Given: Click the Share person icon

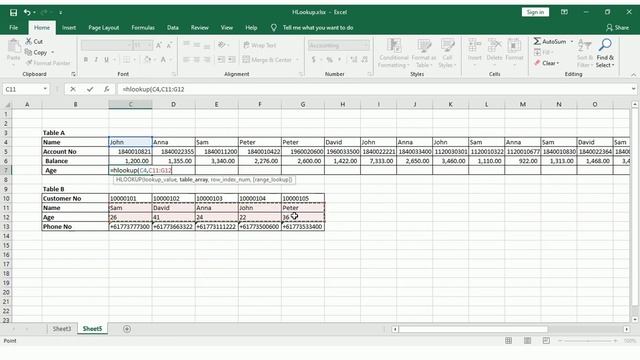Looking at the screenshot, I should [609, 27].
